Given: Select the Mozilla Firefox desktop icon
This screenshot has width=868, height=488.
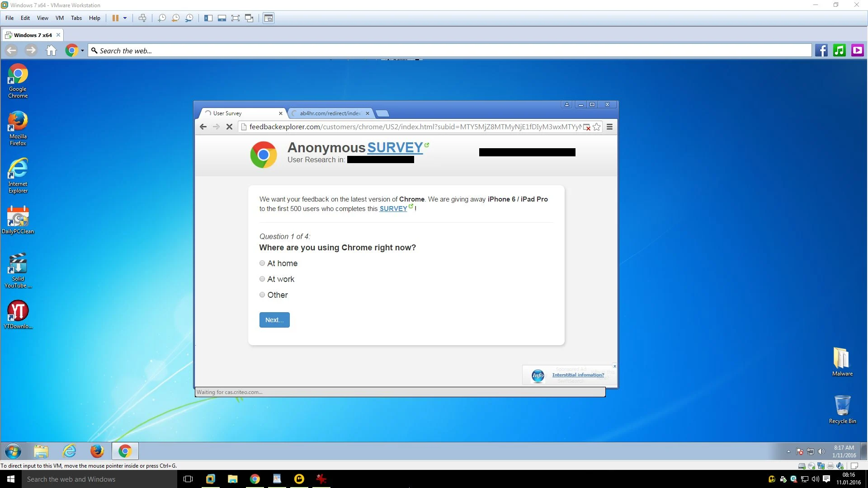Looking at the screenshot, I should (x=18, y=129).
